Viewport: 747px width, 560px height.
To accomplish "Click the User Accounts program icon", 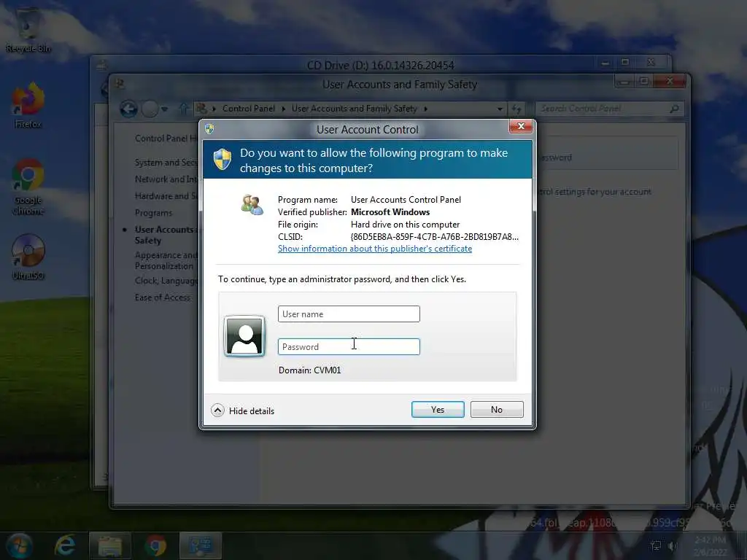I will tap(252, 205).
